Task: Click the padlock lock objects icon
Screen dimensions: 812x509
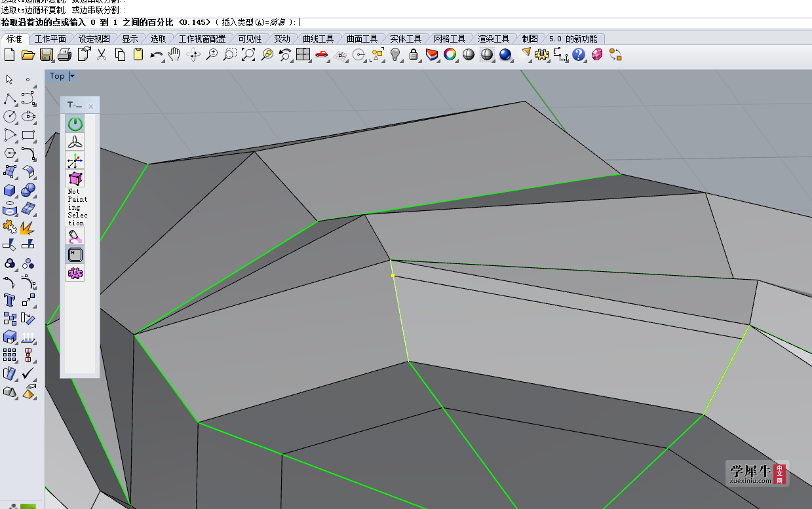Action: click(414, 55)
